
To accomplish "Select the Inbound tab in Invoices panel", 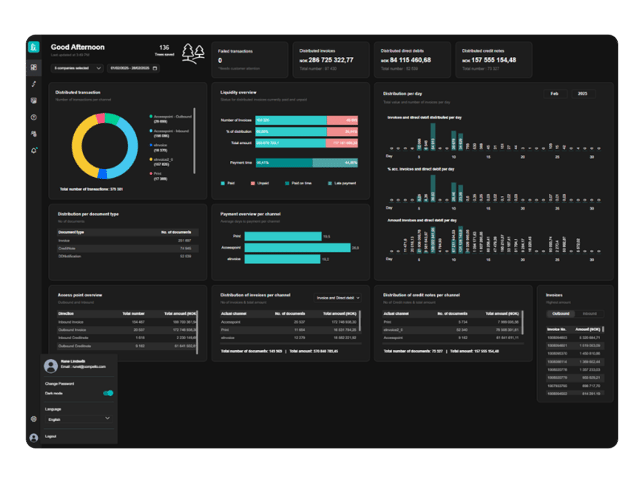I will click(x=589, y=313).
